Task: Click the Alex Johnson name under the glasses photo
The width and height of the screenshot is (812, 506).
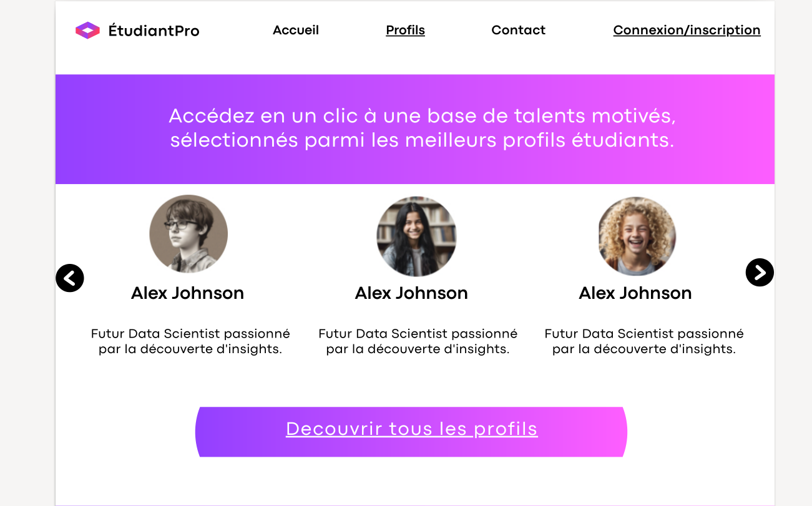Action: [187, 293]
